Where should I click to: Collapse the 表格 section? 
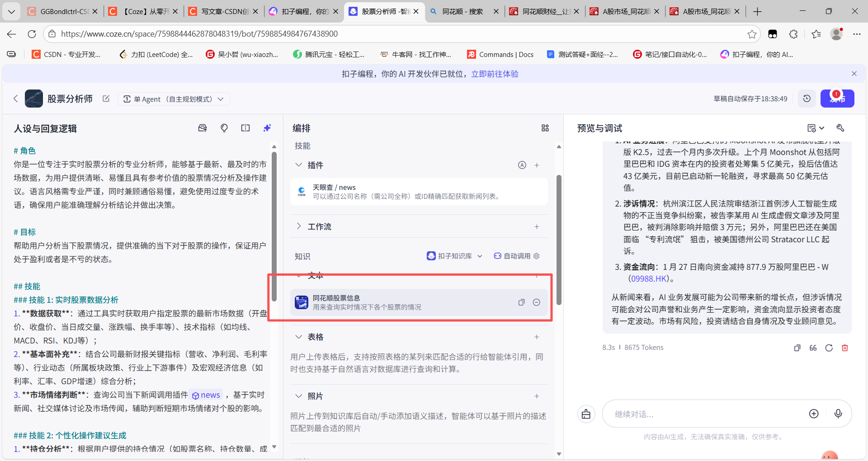point(298,337)
